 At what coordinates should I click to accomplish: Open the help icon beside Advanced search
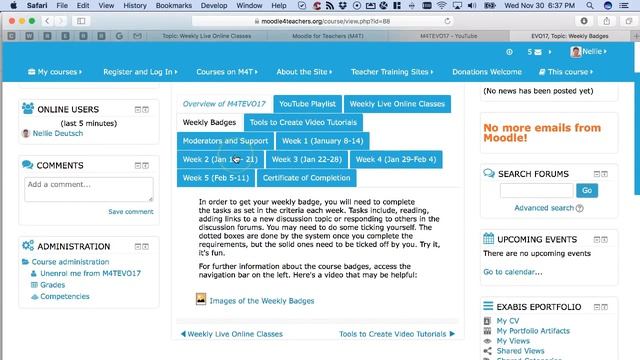(580, 208)
